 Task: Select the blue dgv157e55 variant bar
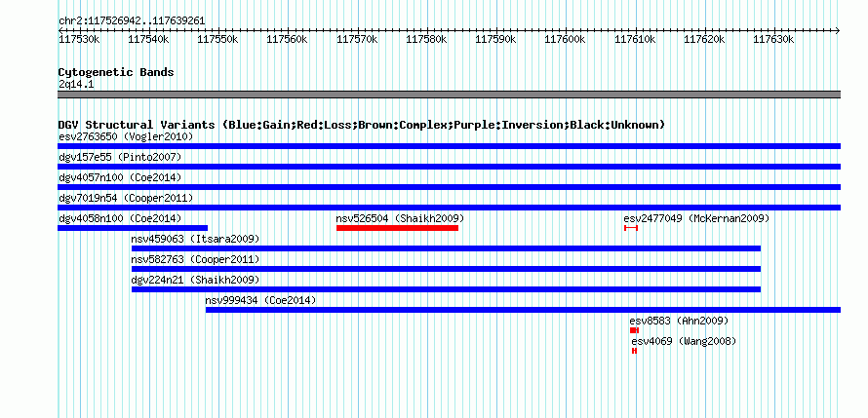pos(449,167)
